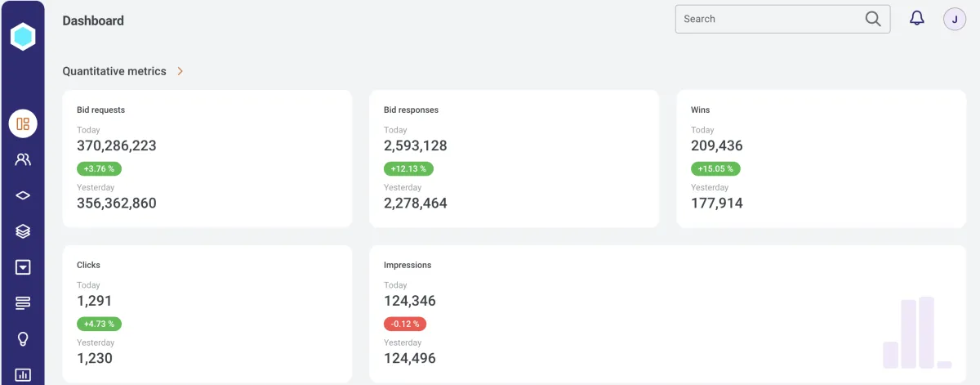Open notifications bell
The height and width of the screenshot is (385, 980).
[917, 19]
